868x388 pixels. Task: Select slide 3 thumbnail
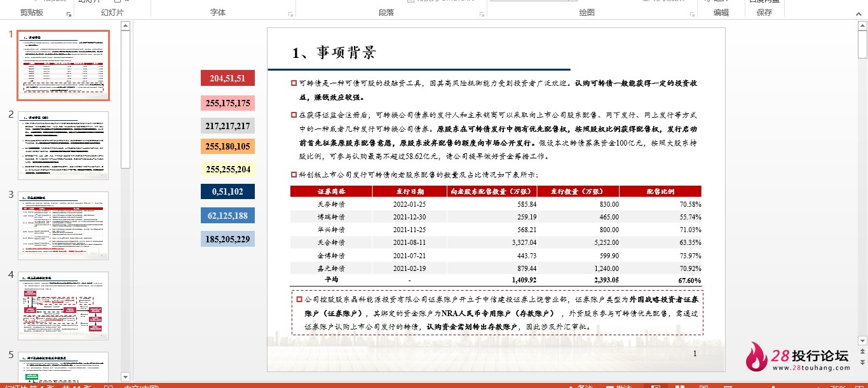tap(63, 225)
